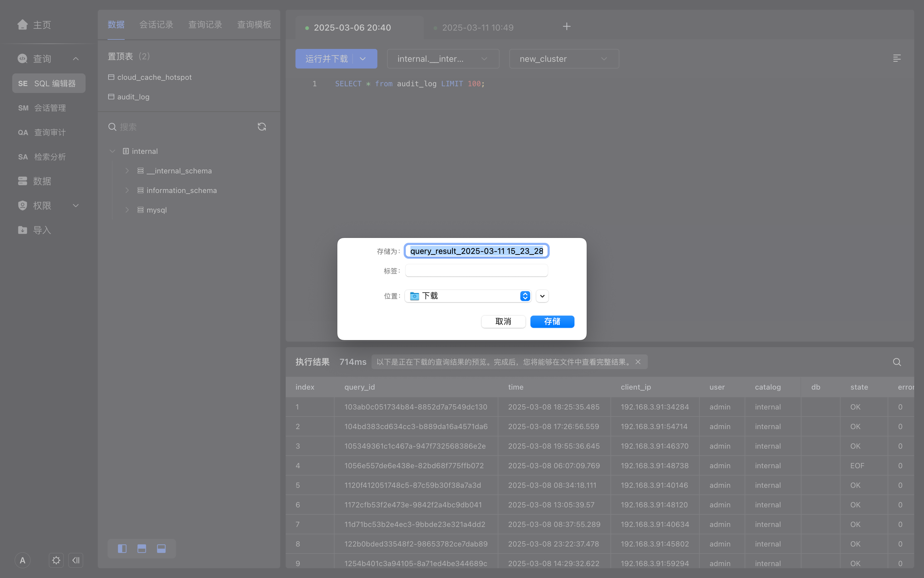Expand the information_schema database

127,190
